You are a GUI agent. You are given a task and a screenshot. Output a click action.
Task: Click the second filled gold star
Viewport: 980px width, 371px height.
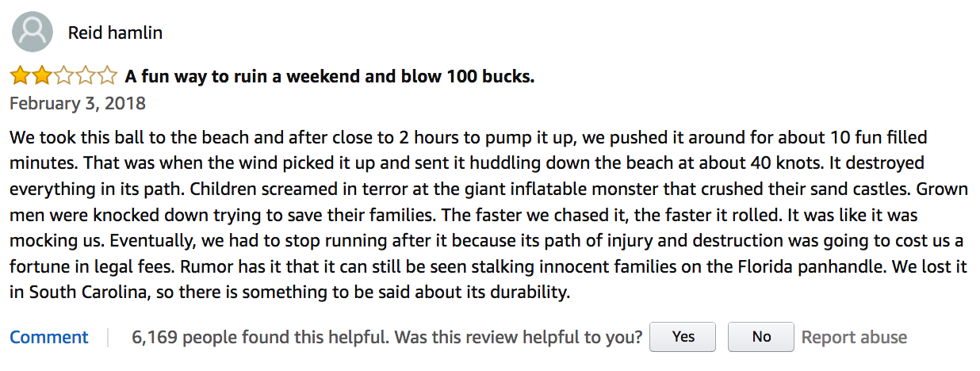[42, 77]
